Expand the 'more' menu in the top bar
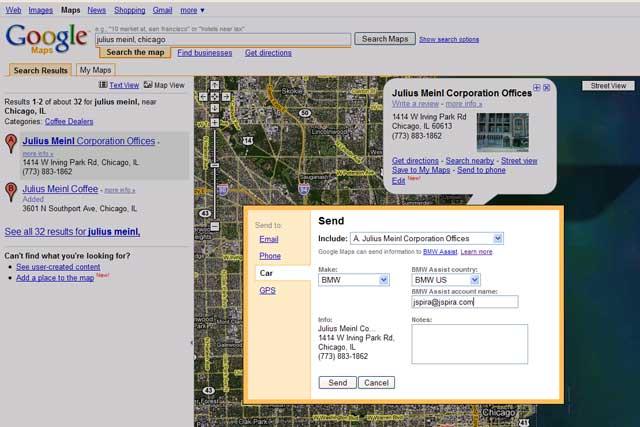 [x=192, y=10]
